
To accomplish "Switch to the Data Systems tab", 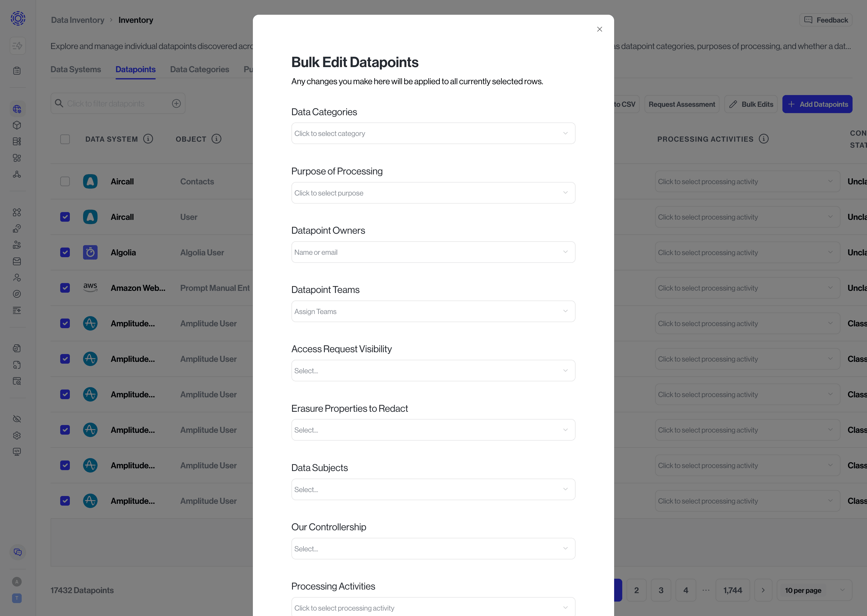I will pos(76,69).
